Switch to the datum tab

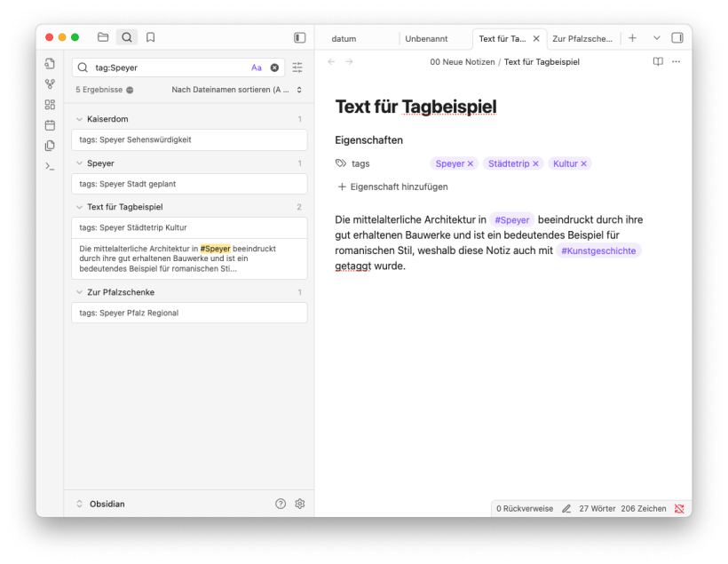[344, 39]
